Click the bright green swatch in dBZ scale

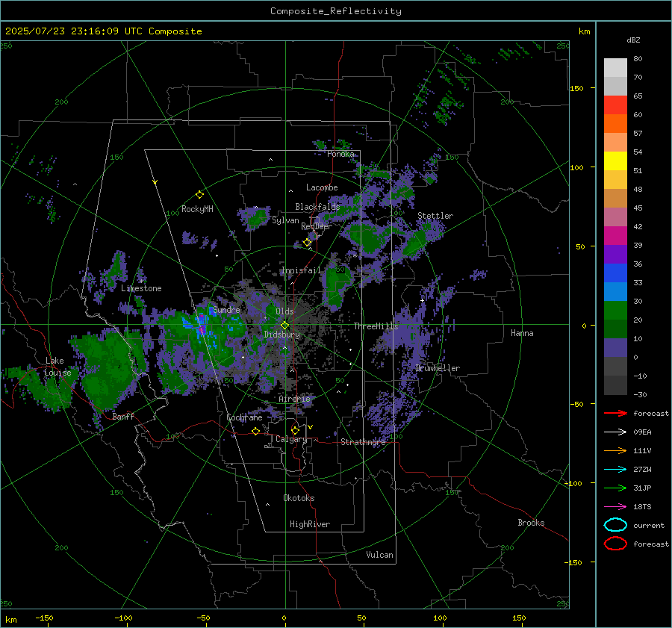(615, 311)
